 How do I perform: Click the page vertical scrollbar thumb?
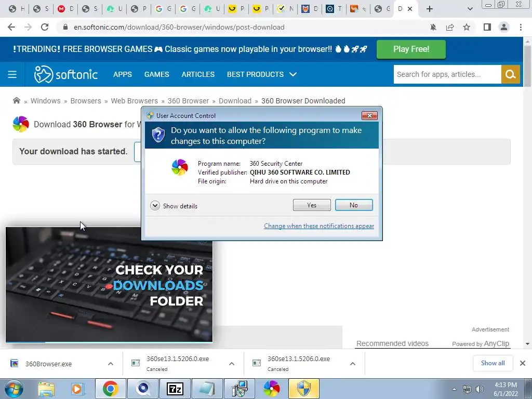527,65
